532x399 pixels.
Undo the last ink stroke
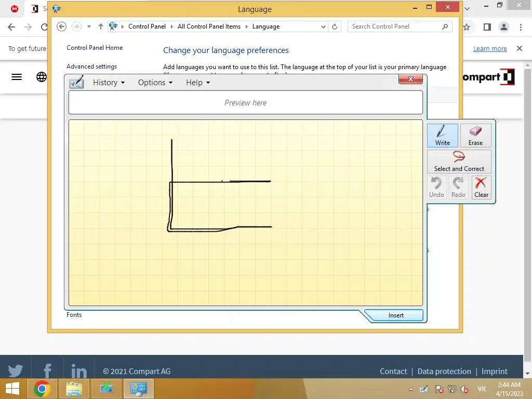pyautogui.click(x=436, y=187)
